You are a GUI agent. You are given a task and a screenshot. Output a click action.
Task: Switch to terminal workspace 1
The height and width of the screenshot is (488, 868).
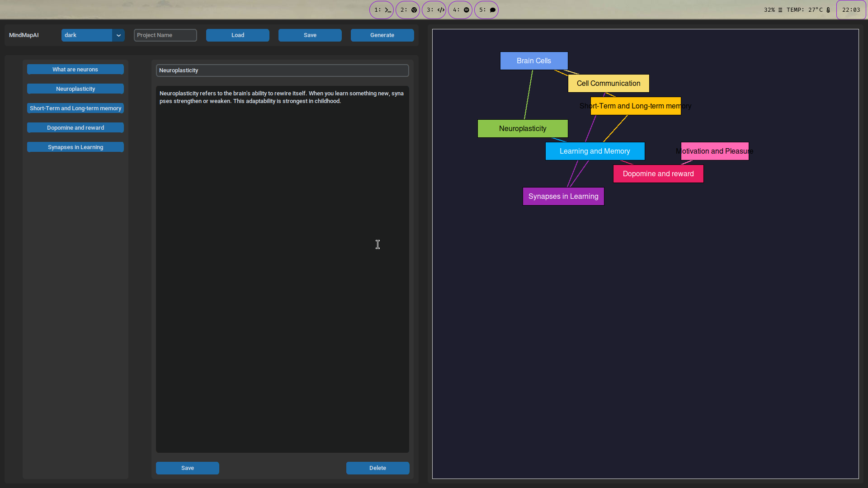[382, 10]
